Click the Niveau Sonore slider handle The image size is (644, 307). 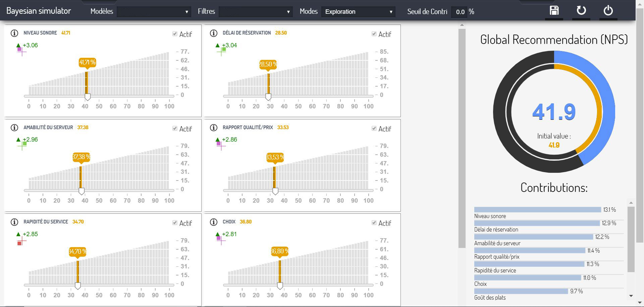click(88, 97)
